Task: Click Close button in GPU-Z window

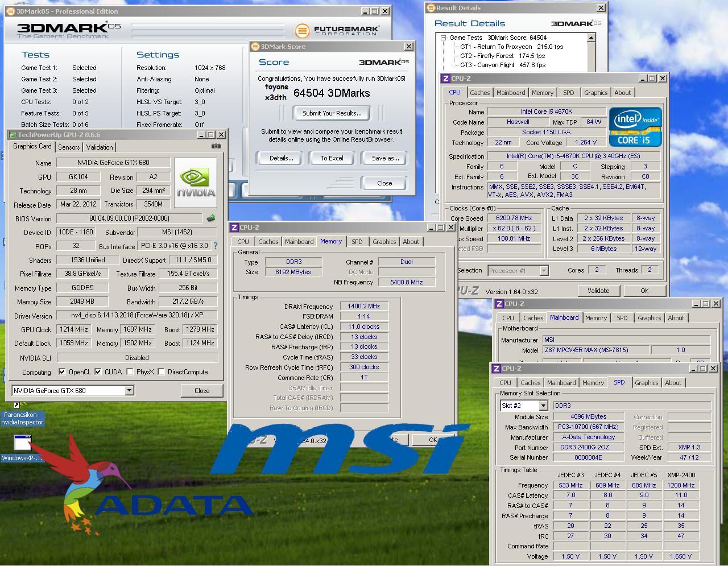Action: pos(202,391)
